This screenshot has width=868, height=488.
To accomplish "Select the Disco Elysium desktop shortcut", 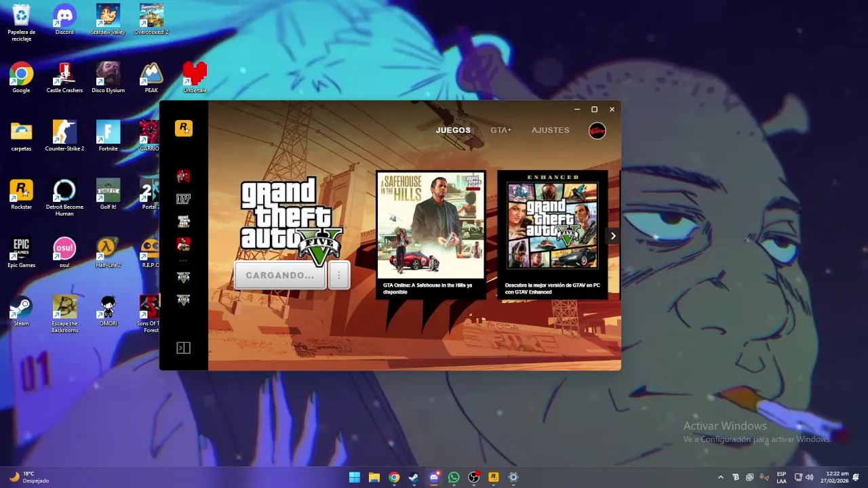I will [x=108, y=78].
